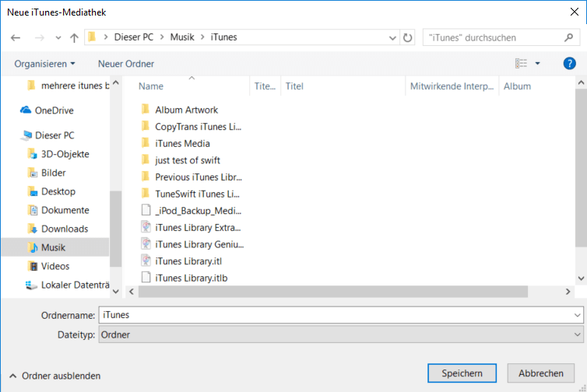Select the iTunes Media folder
The height and width of the screenshot is (392, 587).
click(x=176, y=143)
